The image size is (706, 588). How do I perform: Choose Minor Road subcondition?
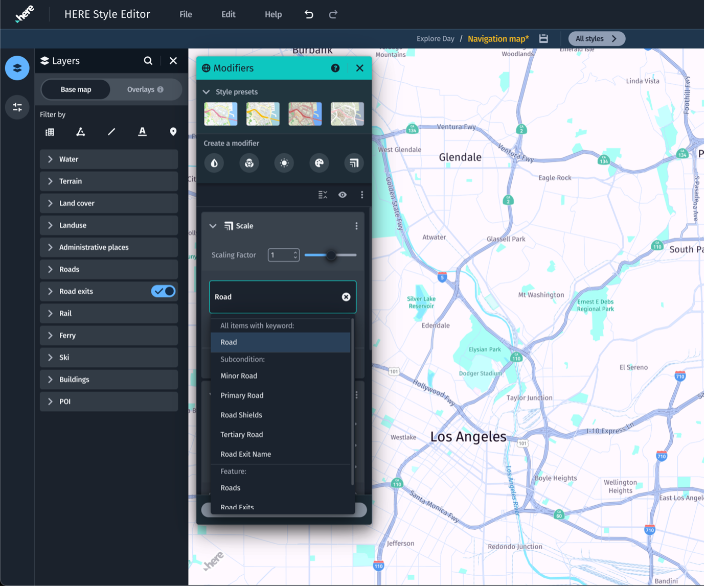(280, 377)
